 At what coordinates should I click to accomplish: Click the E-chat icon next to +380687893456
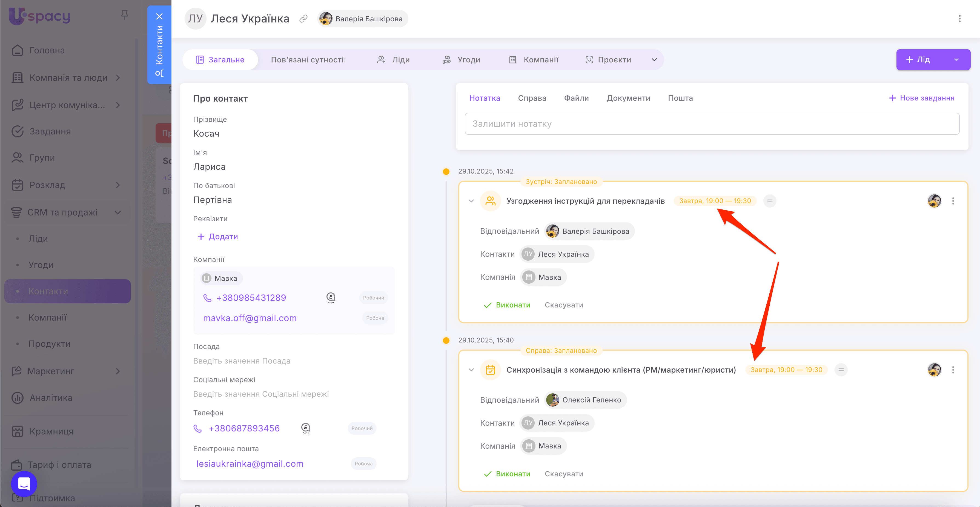point(305,429)
